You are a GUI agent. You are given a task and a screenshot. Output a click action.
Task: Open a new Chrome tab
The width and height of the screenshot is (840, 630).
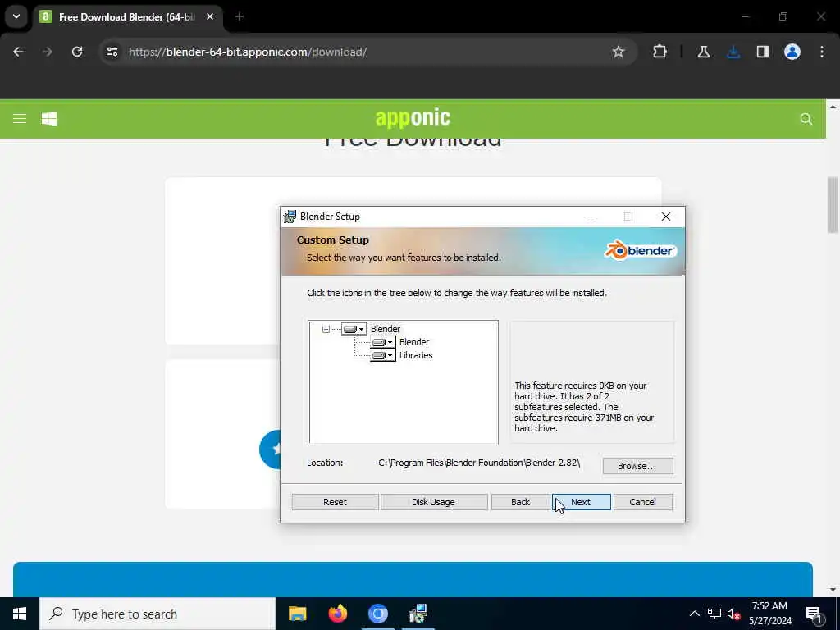(x=240, y=16)
